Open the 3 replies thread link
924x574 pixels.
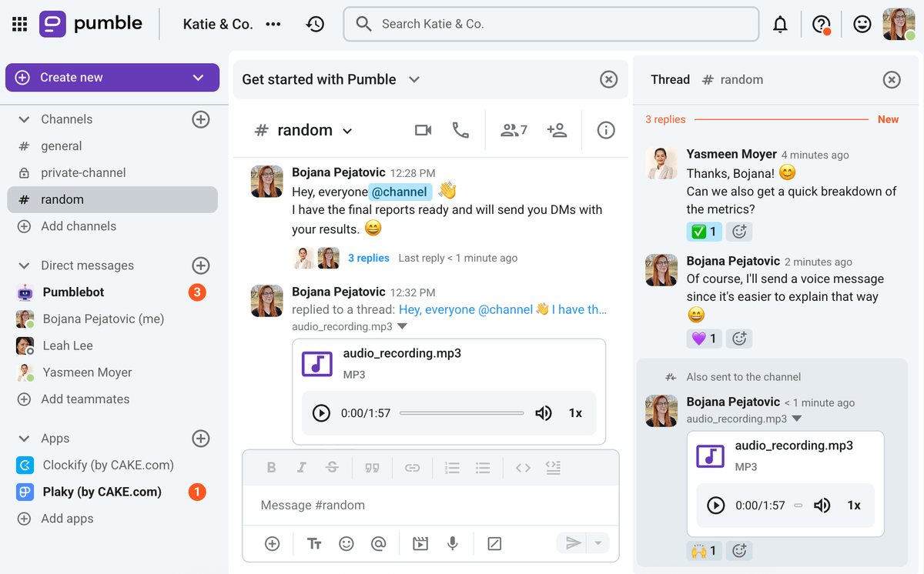coord(368,259)
